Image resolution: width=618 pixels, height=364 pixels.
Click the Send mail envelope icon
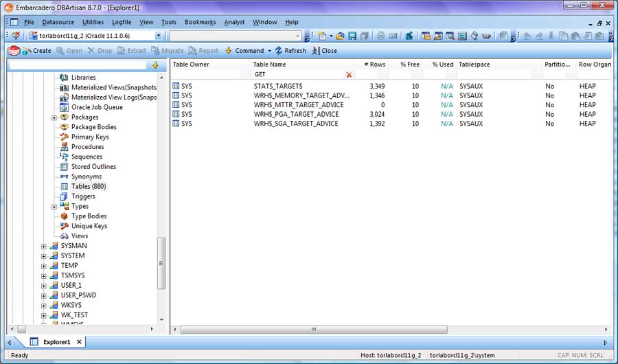(393, 36)
